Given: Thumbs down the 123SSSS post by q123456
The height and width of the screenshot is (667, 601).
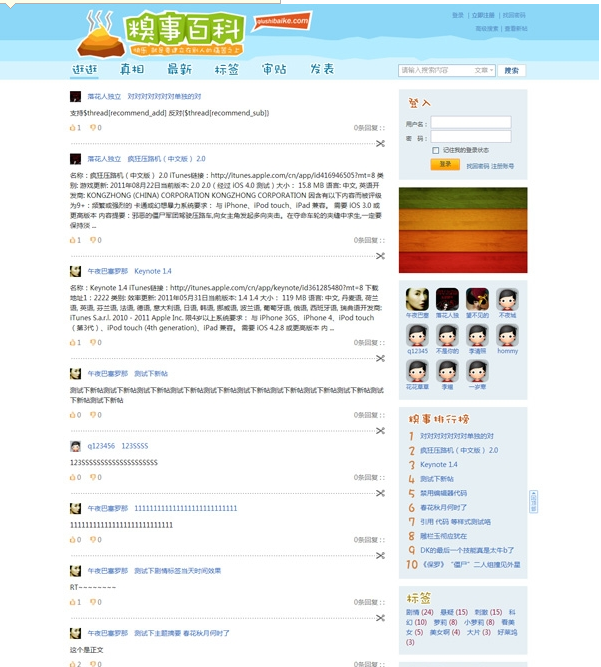Looking at the screenshot, I should pyautogui.click(x=93, y=477).
